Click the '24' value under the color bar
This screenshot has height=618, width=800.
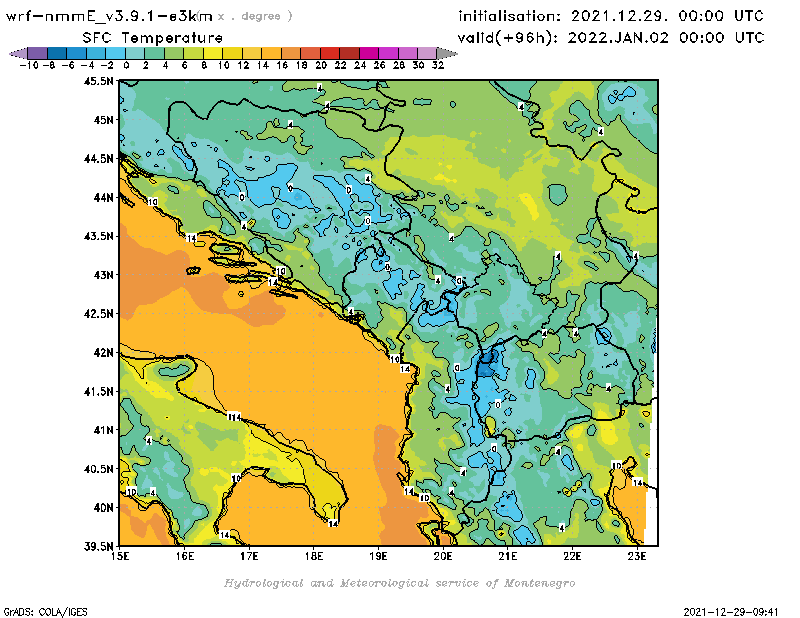coord(360,65)
